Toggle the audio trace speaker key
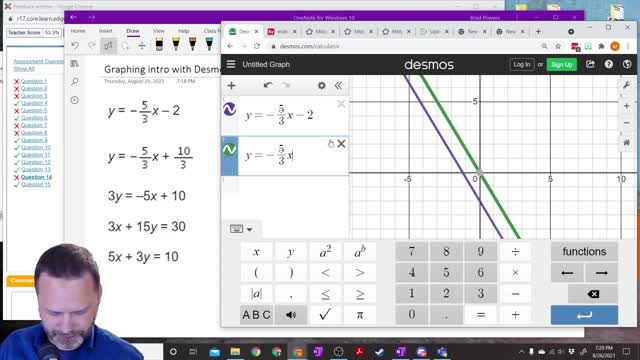This screenshot has height=360, width=640. click(291, 315)
